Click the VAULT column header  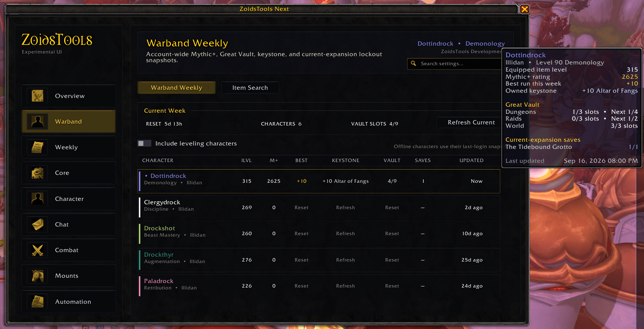tap(392, 160)
